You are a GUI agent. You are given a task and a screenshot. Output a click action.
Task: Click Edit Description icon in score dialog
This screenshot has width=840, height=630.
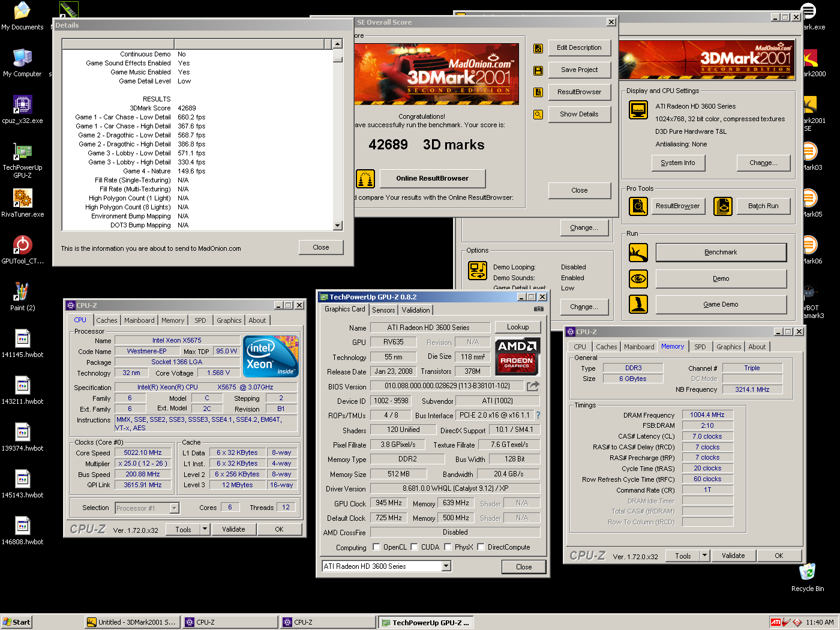tap(538, 49)
